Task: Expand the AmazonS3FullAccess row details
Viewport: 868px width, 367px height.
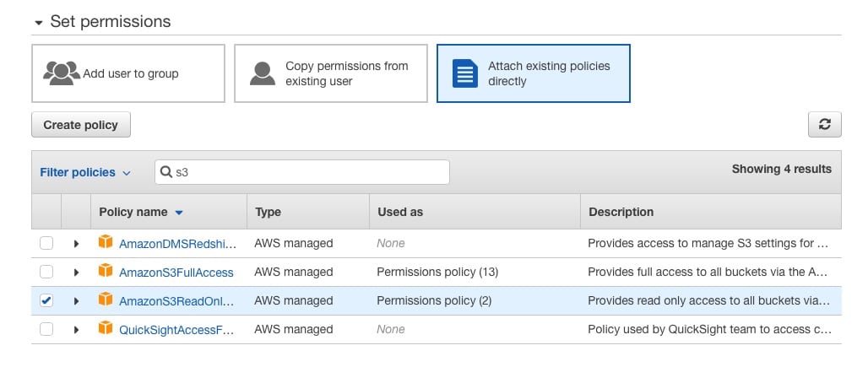Action: point(76,272)
